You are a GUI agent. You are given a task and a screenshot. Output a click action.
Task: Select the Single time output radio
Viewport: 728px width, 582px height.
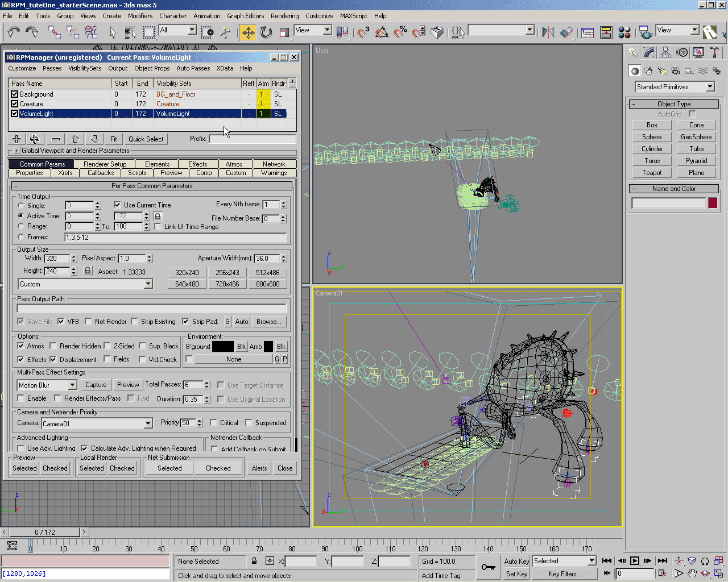(x=20, y=206)
